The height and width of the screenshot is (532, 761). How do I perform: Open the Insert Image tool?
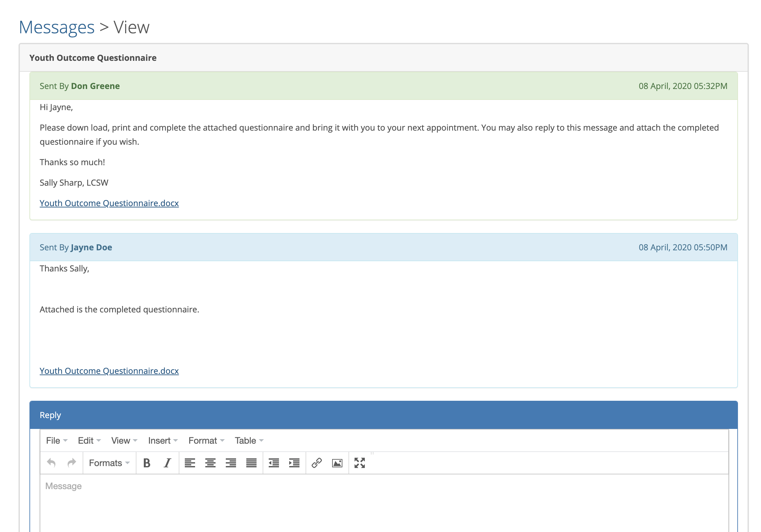[337, 463]
